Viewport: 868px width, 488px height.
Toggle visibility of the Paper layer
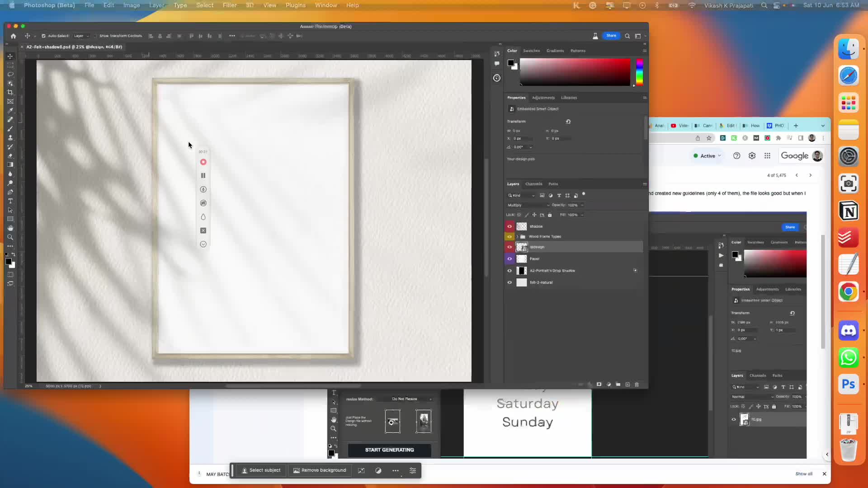[x=509, y=259]
